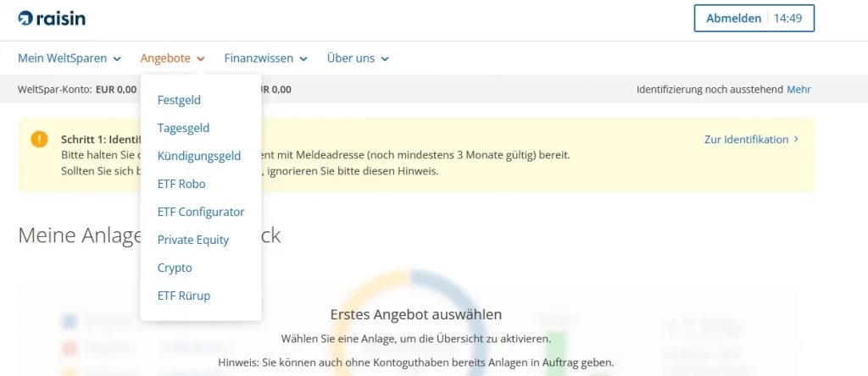
Task: Click the orange warning exclamation icon
Action: tap(39, 139)
